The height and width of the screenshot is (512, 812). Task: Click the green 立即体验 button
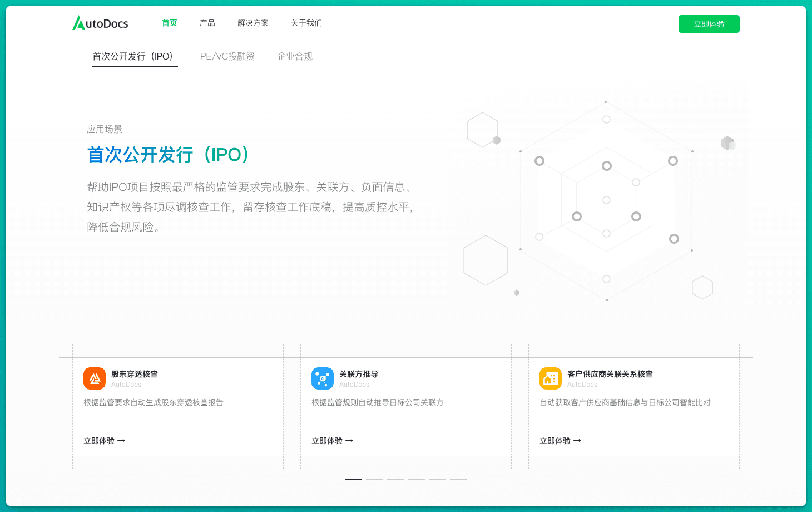coord(709,24)
